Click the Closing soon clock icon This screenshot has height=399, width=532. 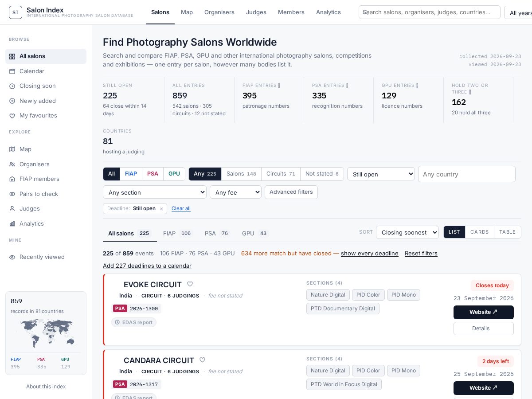pyautogui.click(x=12, y=86)
